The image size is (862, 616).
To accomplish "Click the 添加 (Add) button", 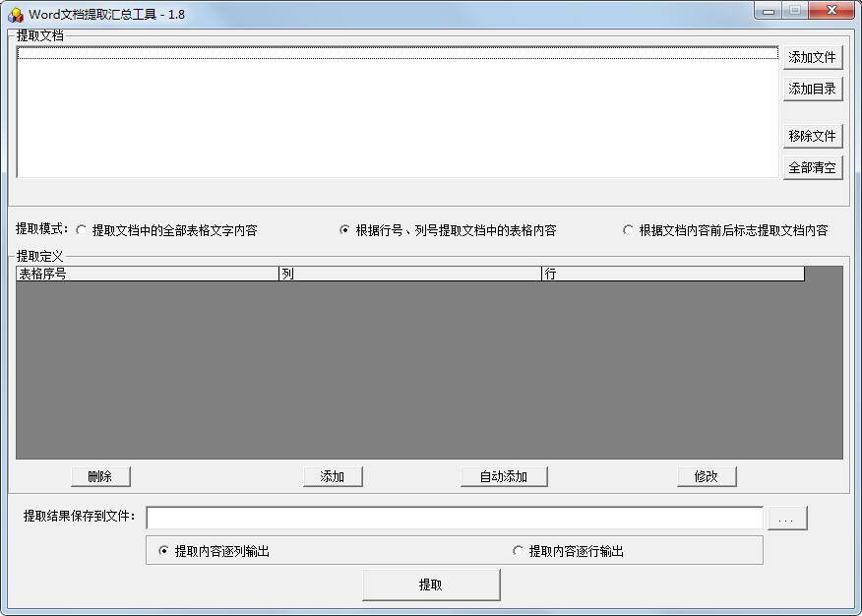I will [x=333, y=476].
